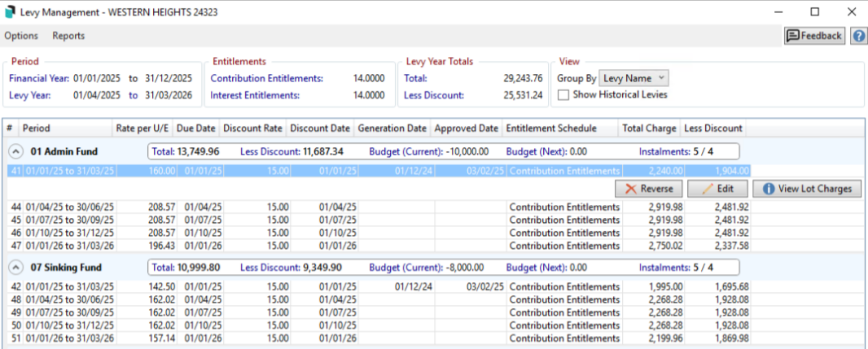Click total charge 2,750.02 in row 47
868x349 pixels.
pyautogui.click(x=664, y=245)
